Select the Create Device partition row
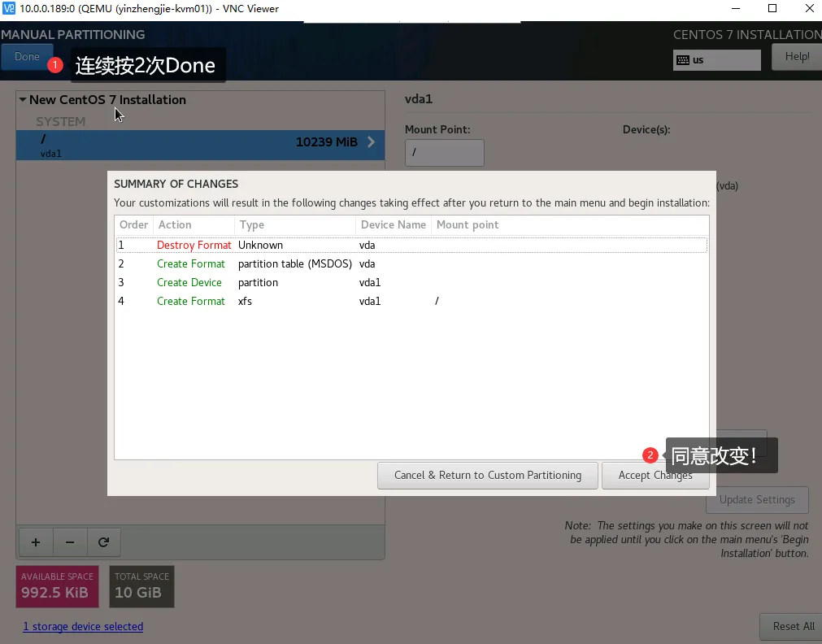Screen dimensions: 822x644 click(411, 283)
